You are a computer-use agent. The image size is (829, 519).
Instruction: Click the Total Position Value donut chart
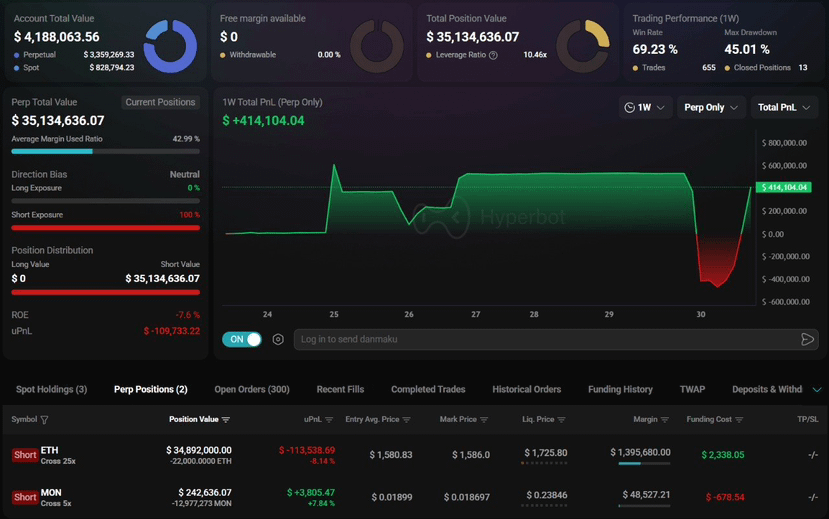tap(583, 46)
